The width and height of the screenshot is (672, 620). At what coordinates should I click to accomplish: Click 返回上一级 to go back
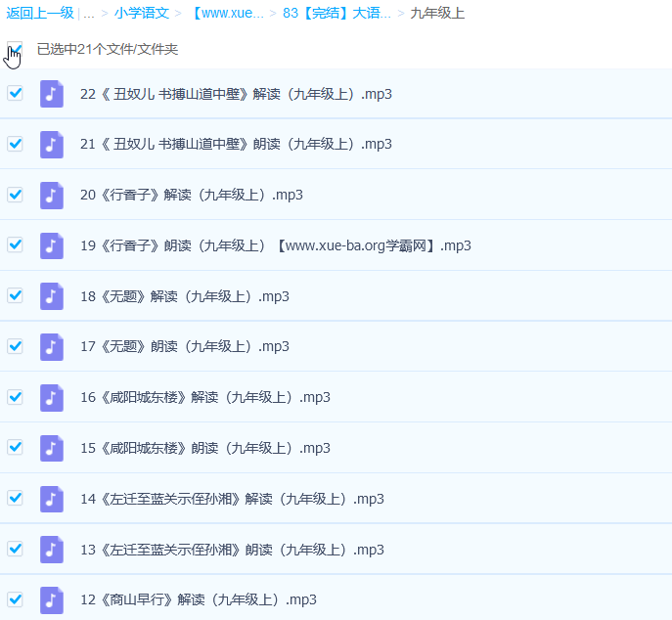(x=39, y=13)
